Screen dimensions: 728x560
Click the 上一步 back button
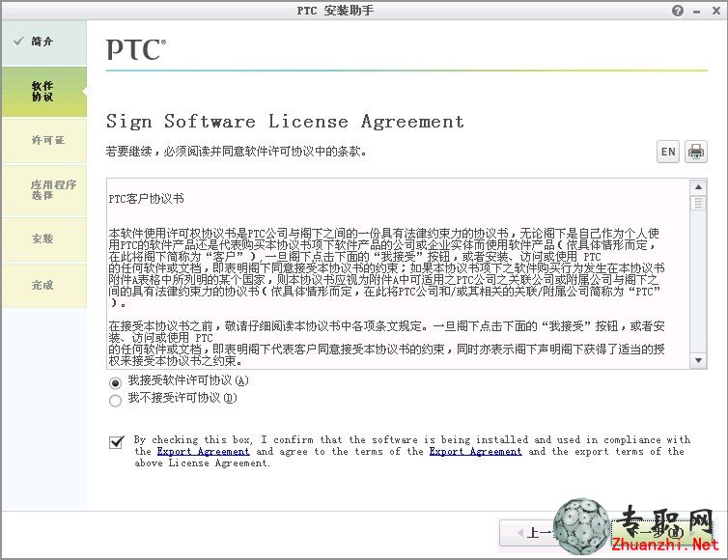[529, 533]
